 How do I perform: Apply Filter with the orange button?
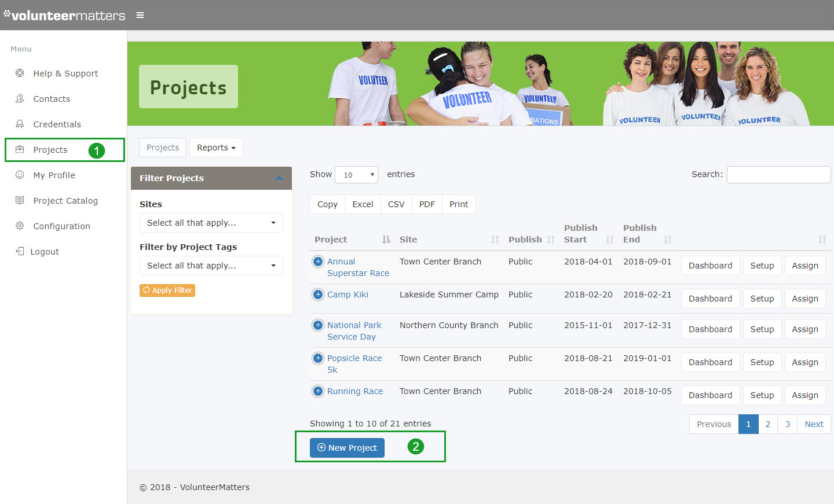point(167,290)
